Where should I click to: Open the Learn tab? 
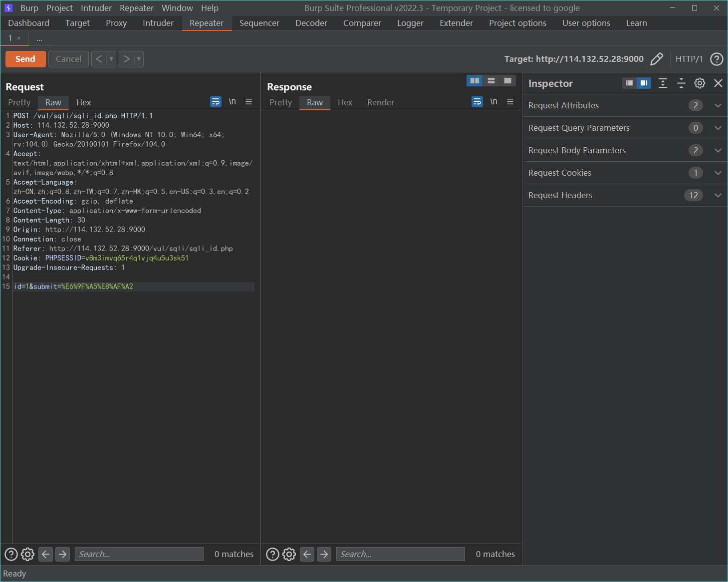coord(637,23)
